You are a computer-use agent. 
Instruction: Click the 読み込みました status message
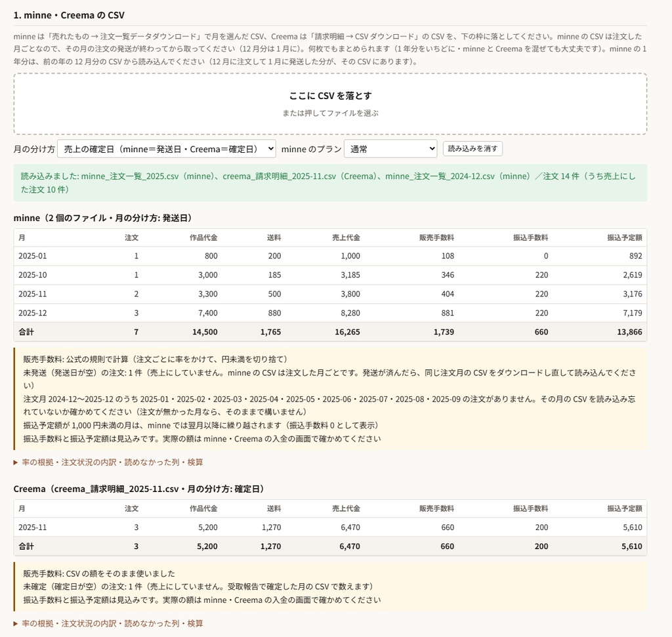tap(330, 182)
